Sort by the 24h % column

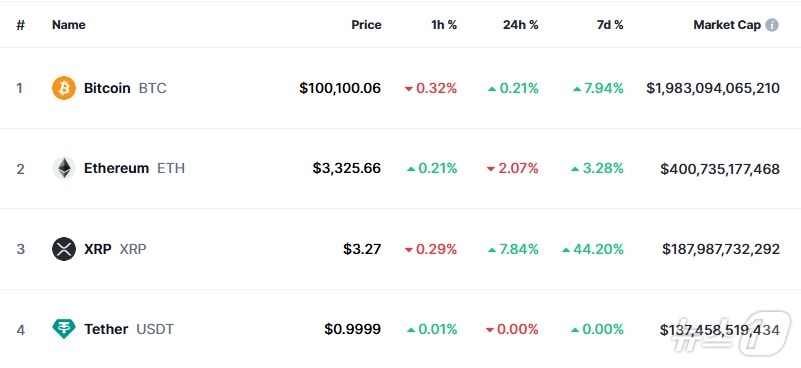(x=521, y=25)
